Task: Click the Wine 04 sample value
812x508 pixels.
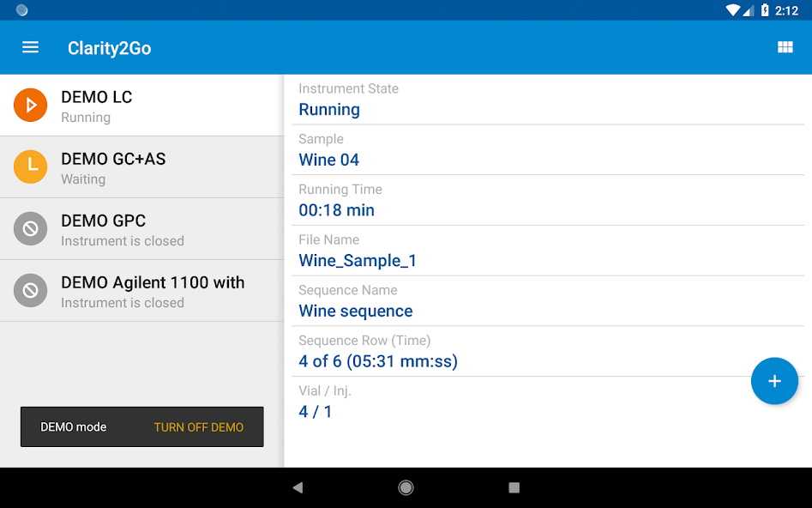Action: [x=329, y=160]
